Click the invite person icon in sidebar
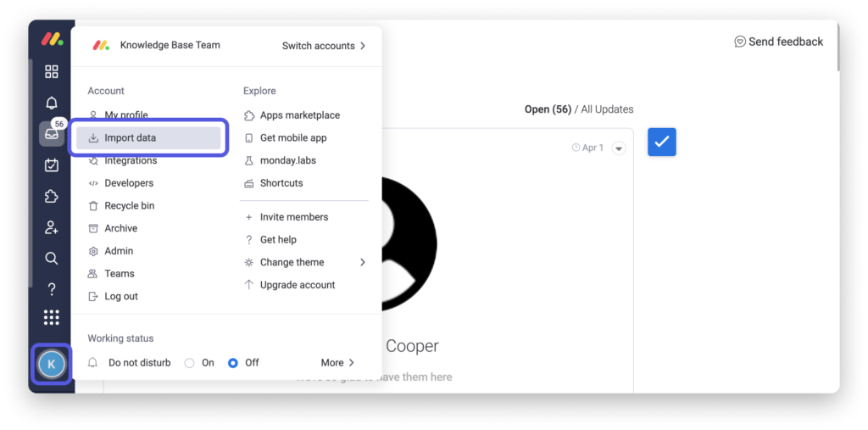This screenshot has width=868, height=430. click(x=52, y=227)
